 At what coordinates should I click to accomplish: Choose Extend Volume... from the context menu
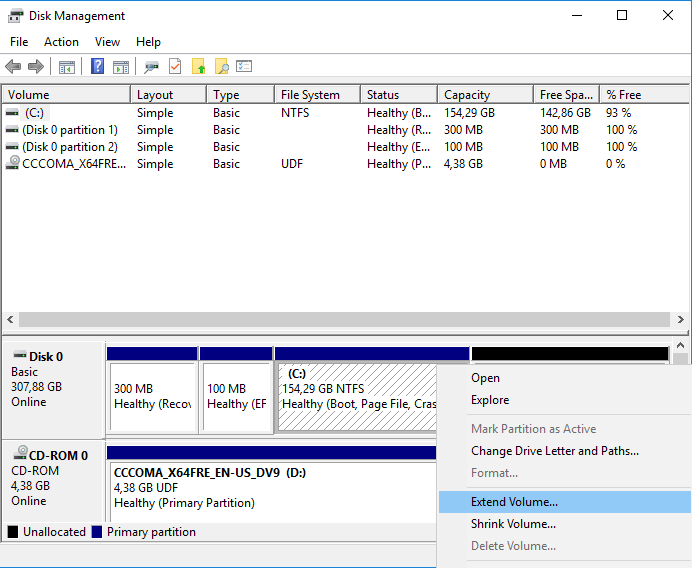[x=514, y=502]
